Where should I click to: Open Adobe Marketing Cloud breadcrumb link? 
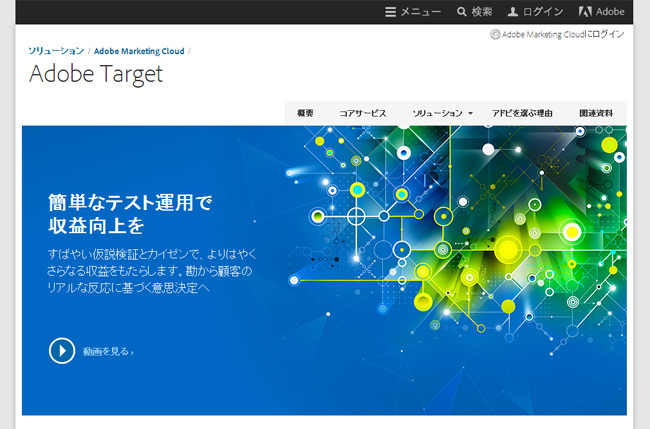tap(139, 51)
